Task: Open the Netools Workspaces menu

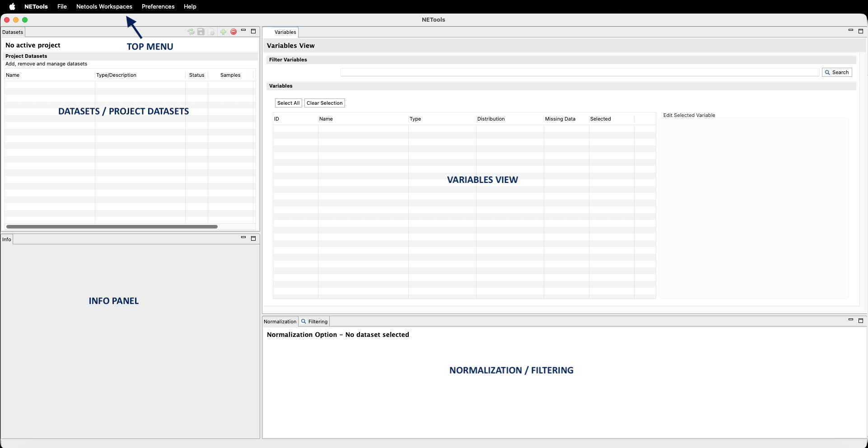Action: pos(104,6)
